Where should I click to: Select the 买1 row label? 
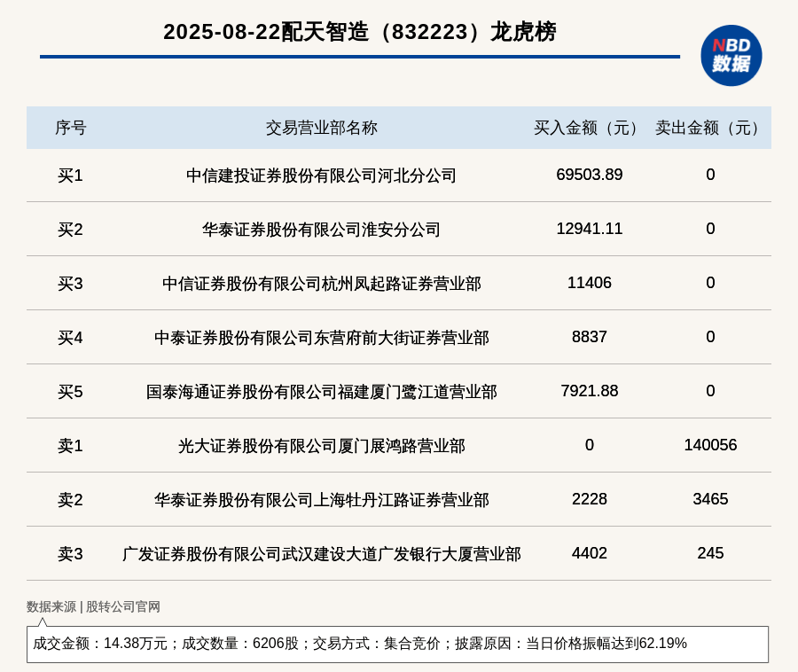pyautogui.click(x=70, y=176)
